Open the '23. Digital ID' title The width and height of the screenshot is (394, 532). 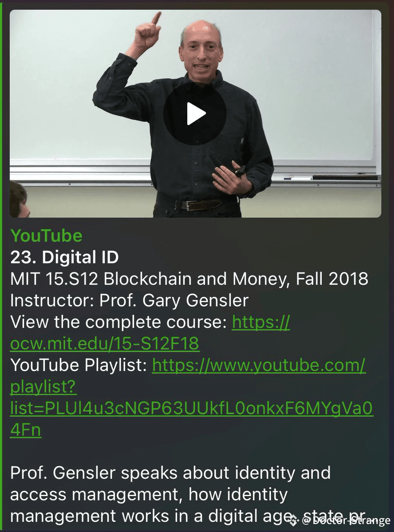[64, 257]
